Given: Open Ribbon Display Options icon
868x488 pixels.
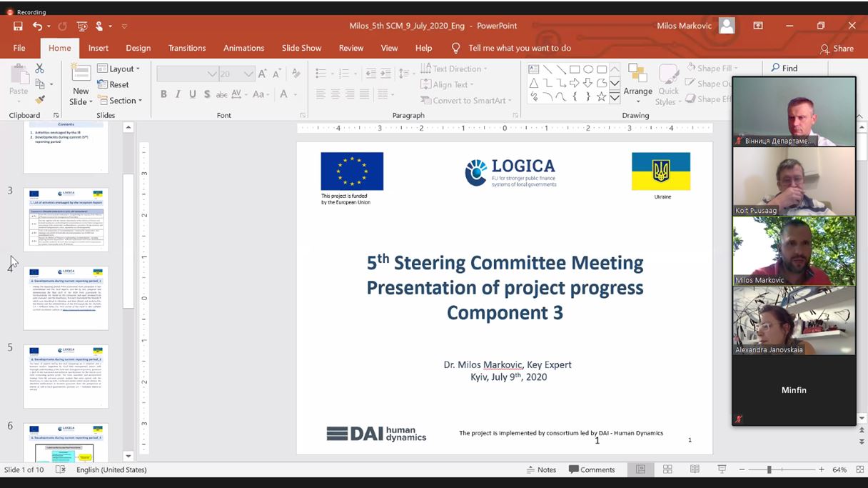Looking at the screenshot, I should pos(758,26).
